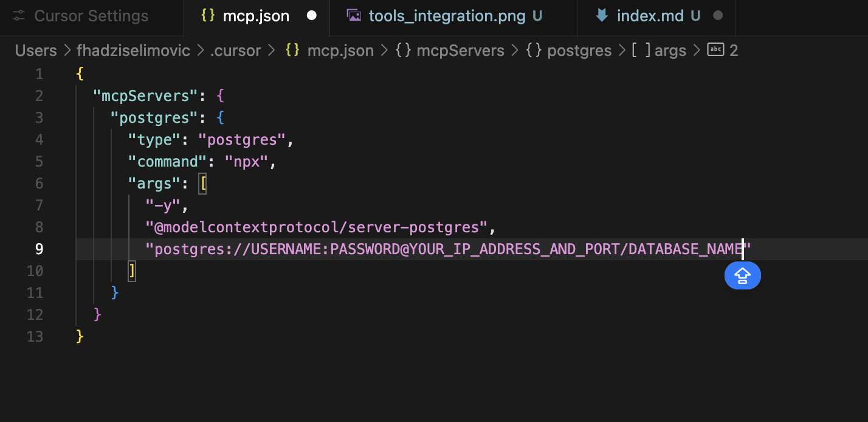Click the postgres:// connection string on line 9
The height and width of the screenshot is (422, 868).
pyautogui.click(x=449, y=249)
